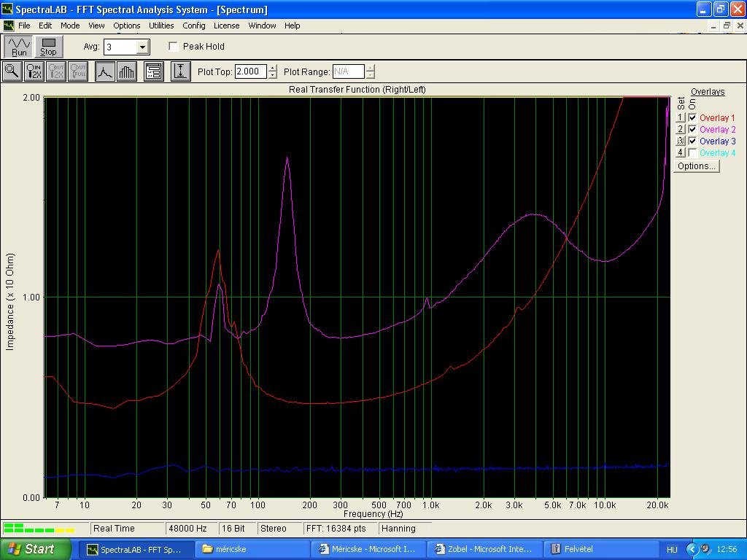Open overlay Options... button
Image resolution: width=747 pixels, height=560 pixels.
(x=697, y=166)
